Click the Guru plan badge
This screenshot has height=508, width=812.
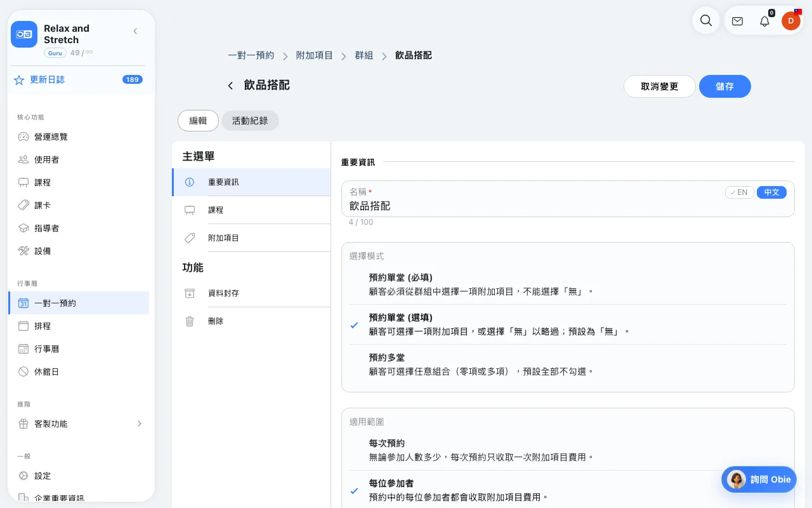pos(55,53)
